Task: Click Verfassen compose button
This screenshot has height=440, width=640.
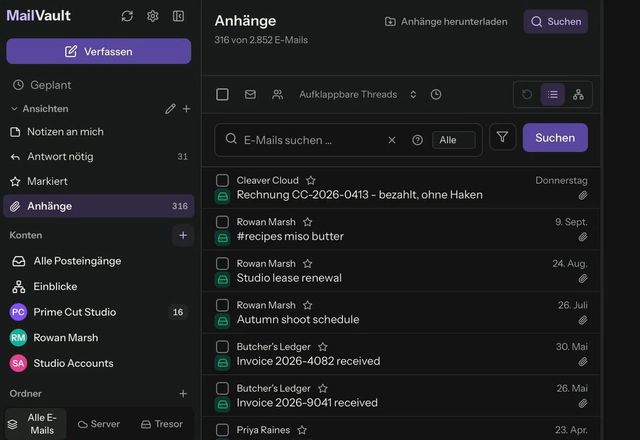Action: coord(98,51)
